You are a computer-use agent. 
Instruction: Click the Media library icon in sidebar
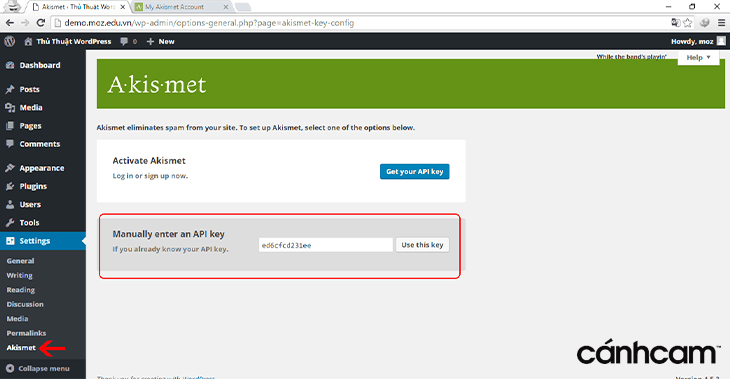[x=10, y=108]
